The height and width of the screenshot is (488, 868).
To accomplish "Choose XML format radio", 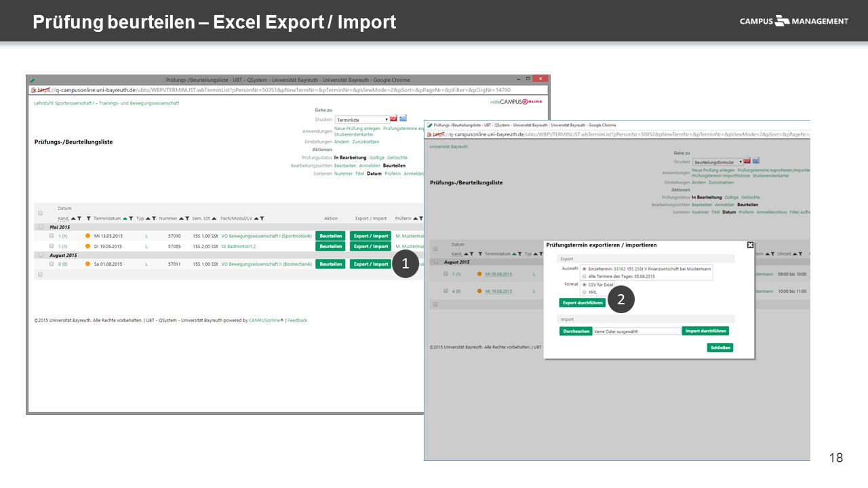I will (x=585, y=292).
